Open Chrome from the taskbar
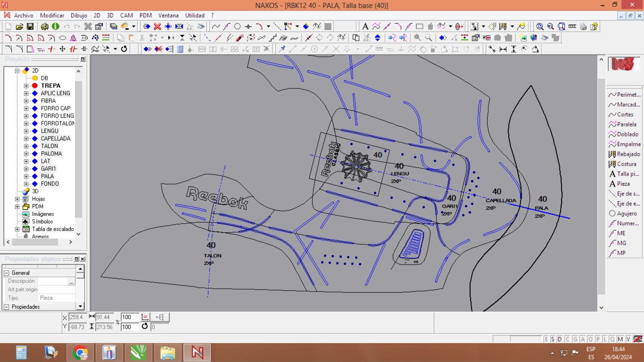Screen dimensions: 644x362 click(80, 353)
